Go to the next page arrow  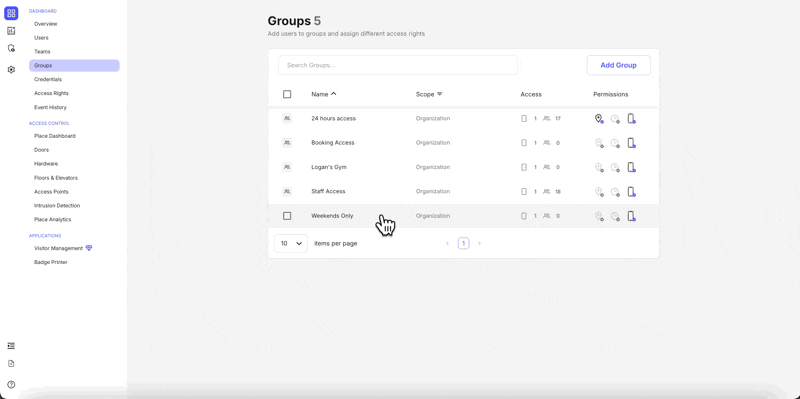[479, 243]
